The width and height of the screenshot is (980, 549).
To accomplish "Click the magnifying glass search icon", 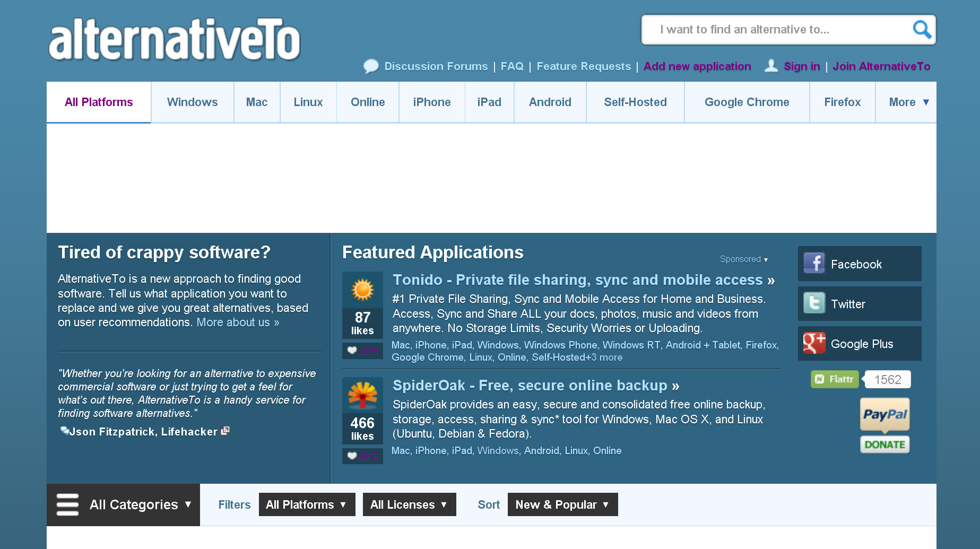I will click(x=922, y=30).
